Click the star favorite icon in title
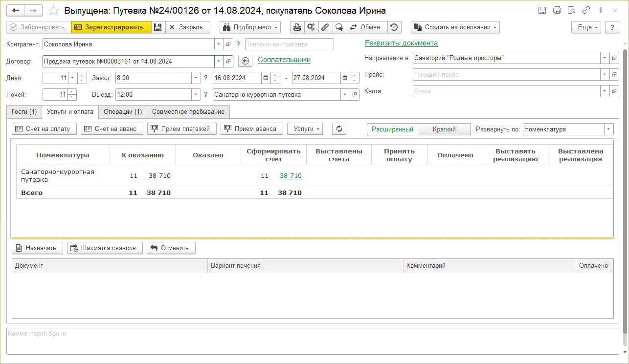 pos(54,10)
